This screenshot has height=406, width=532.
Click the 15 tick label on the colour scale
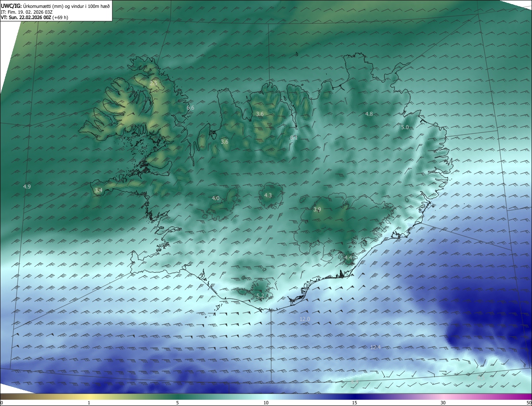click(355, 403)
